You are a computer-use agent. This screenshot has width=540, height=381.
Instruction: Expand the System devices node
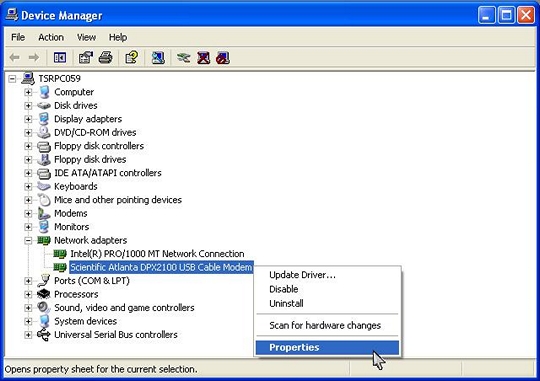[x=28, y=321]
